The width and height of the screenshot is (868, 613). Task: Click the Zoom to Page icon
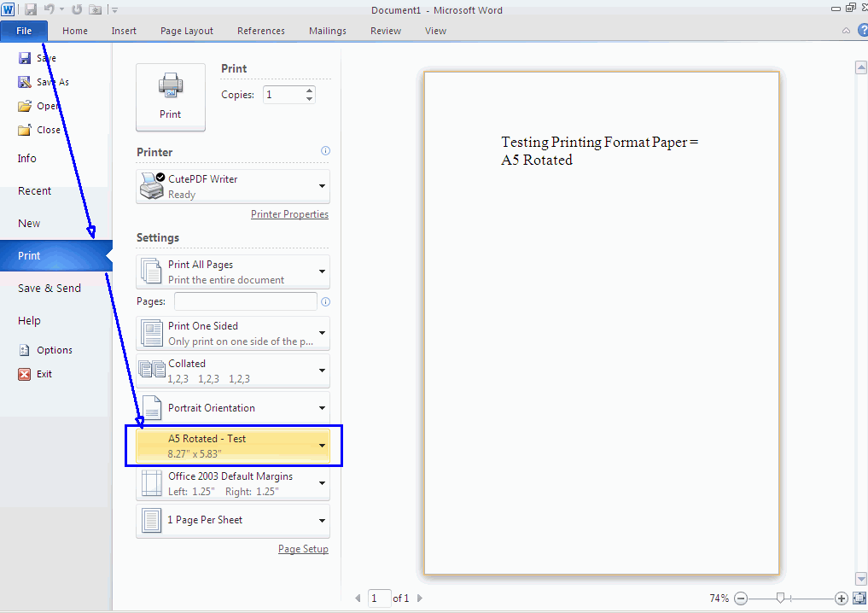859,598
